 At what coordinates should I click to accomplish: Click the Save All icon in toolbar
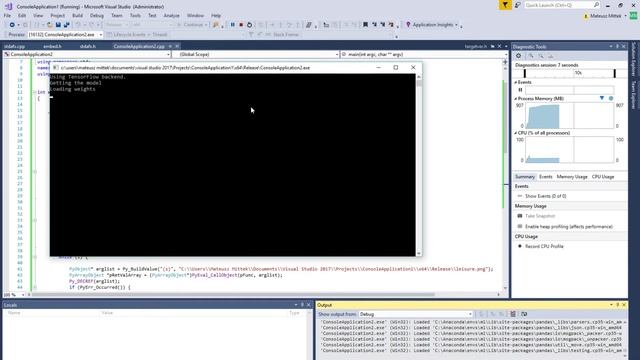click(67, 25)
